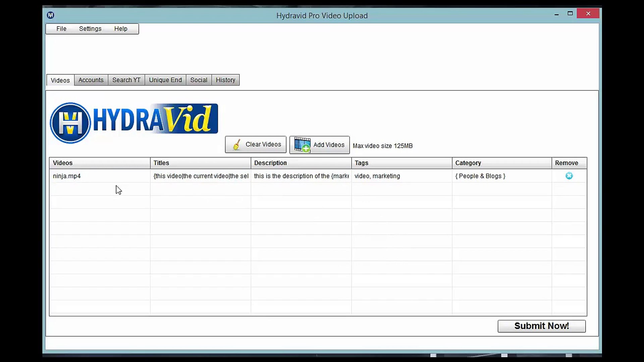Click the broom icon on Clear Videos
Image resolution: width=644 pixels, height=362 pixels.
pyautogui.click(x=236, y=144)
